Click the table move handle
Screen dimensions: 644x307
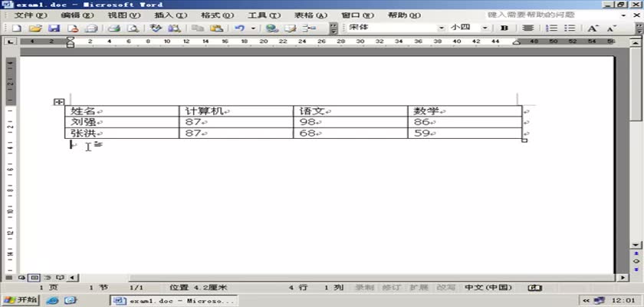tap(59, 101)
